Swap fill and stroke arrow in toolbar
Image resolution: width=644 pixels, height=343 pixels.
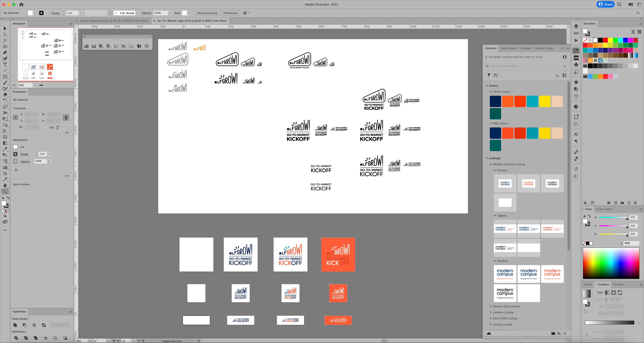[8, 198]
